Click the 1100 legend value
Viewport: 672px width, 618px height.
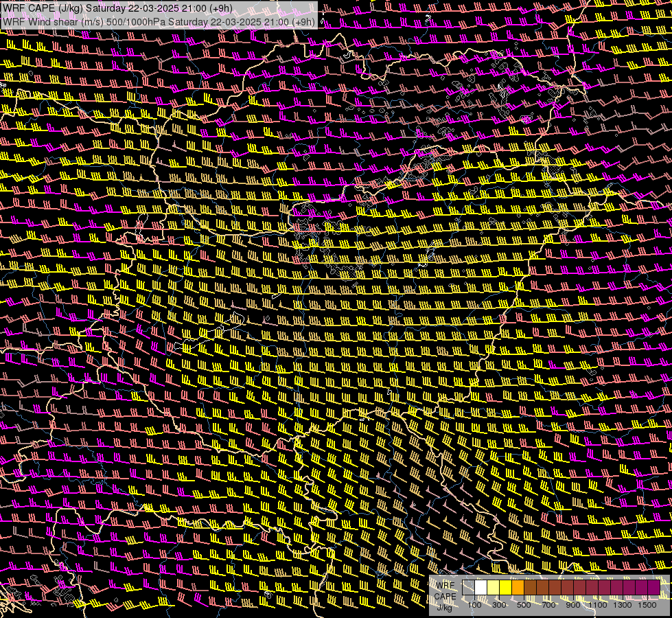pyautogui.click(x=598, y=605)
